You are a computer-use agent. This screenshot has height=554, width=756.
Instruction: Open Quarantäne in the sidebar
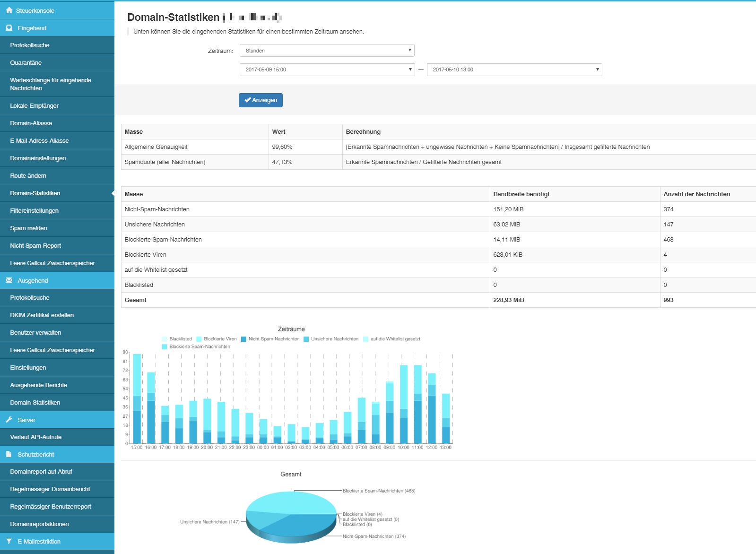click(26, 63)
